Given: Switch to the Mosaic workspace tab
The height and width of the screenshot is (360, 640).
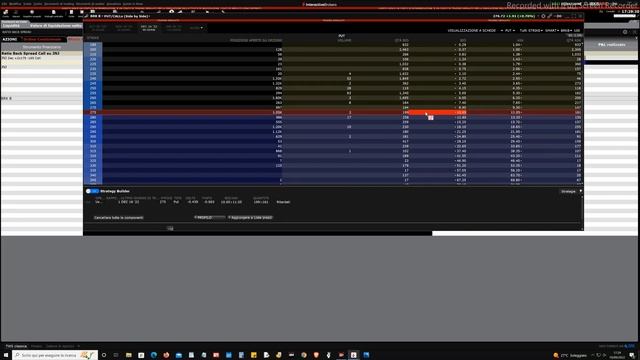Looking at the screenshot, I should click(36, 346).
